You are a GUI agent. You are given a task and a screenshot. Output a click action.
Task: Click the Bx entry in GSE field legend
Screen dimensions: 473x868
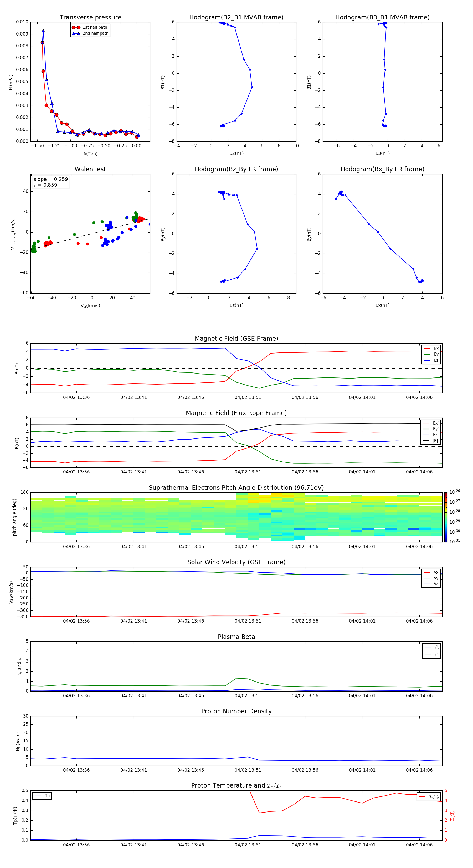coord(431,349)
